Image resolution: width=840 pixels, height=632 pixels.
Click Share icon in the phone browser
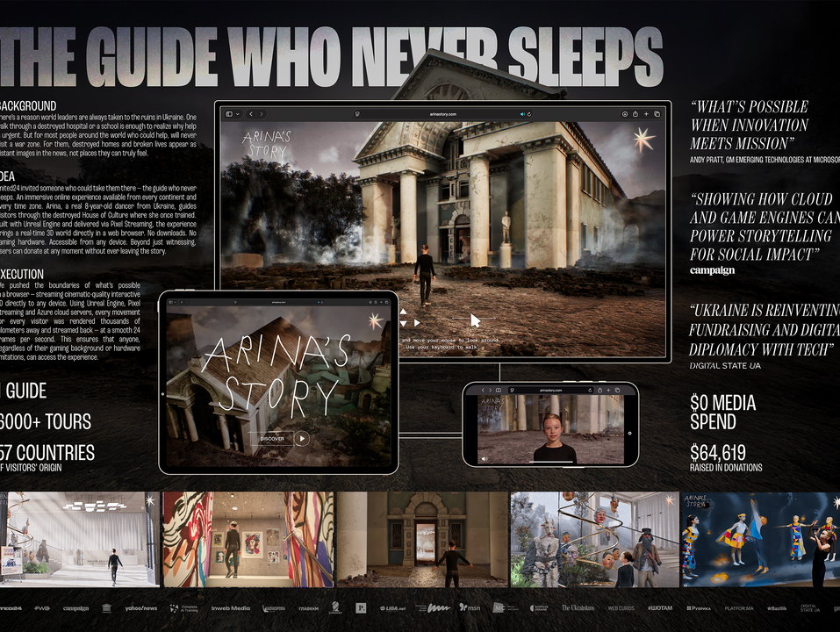(x=600, y=391)
